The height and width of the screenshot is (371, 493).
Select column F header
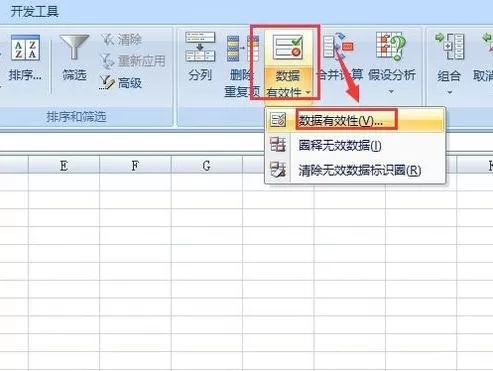pos(135,165)
